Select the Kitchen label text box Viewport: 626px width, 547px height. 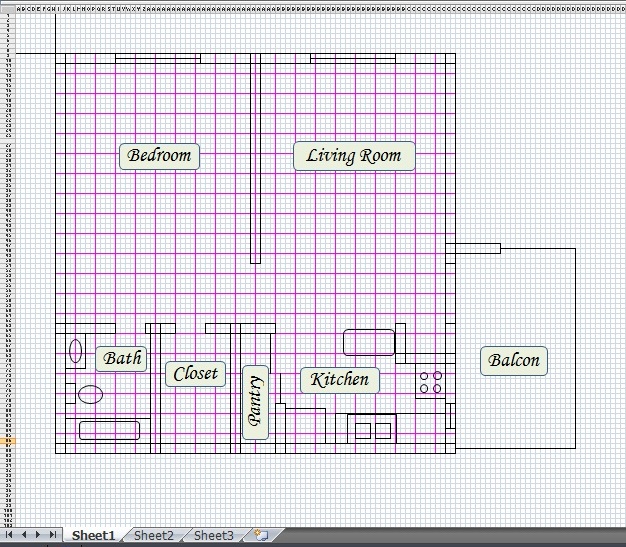(340, 380)
